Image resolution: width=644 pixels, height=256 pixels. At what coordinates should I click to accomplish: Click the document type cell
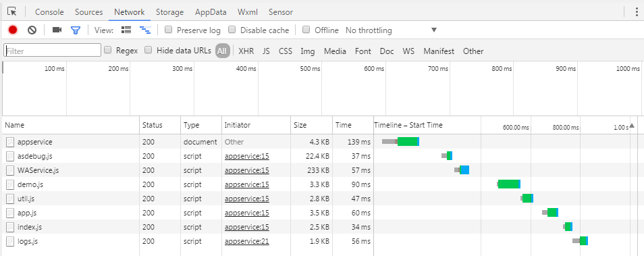(x=200, y=142)
